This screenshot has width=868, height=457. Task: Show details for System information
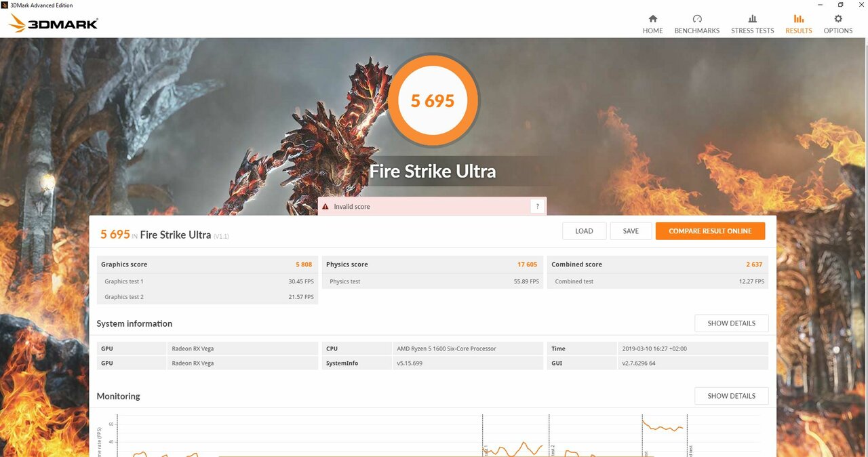pyautogui.click(x=731, y=323)
